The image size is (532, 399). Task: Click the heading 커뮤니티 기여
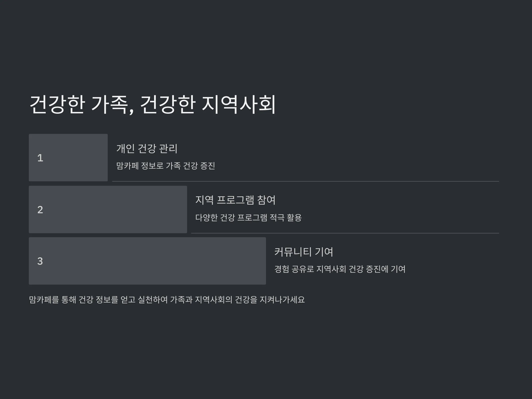click(x=304, y=252)
